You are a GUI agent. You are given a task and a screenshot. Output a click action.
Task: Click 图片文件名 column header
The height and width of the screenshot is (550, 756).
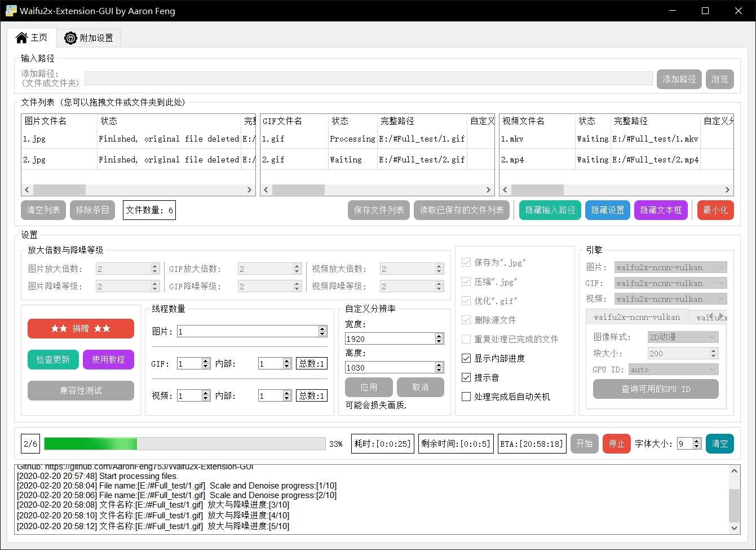(x=59, y=121)
